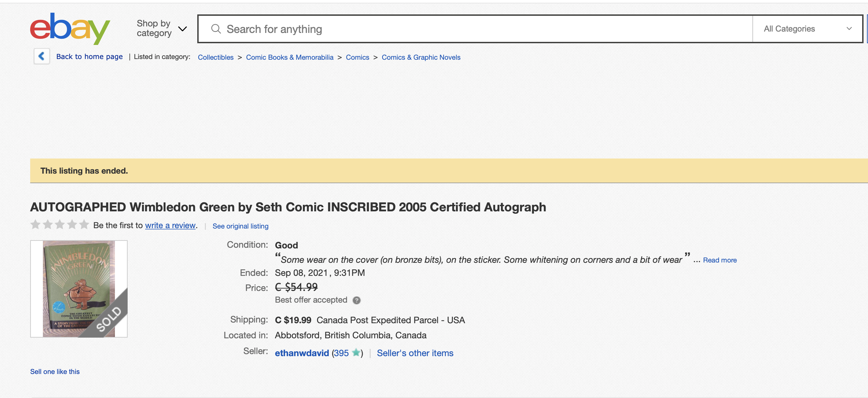Click the Best offer accepted help icon
The height and width of the screenshot is (398, 868).
[x=357, y=300]
